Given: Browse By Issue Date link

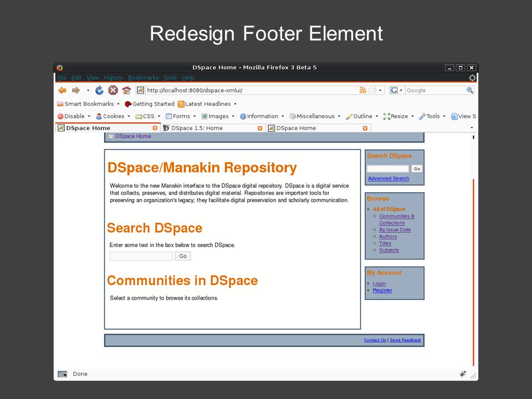Looking at the screenshot, I should pos(395,229).
